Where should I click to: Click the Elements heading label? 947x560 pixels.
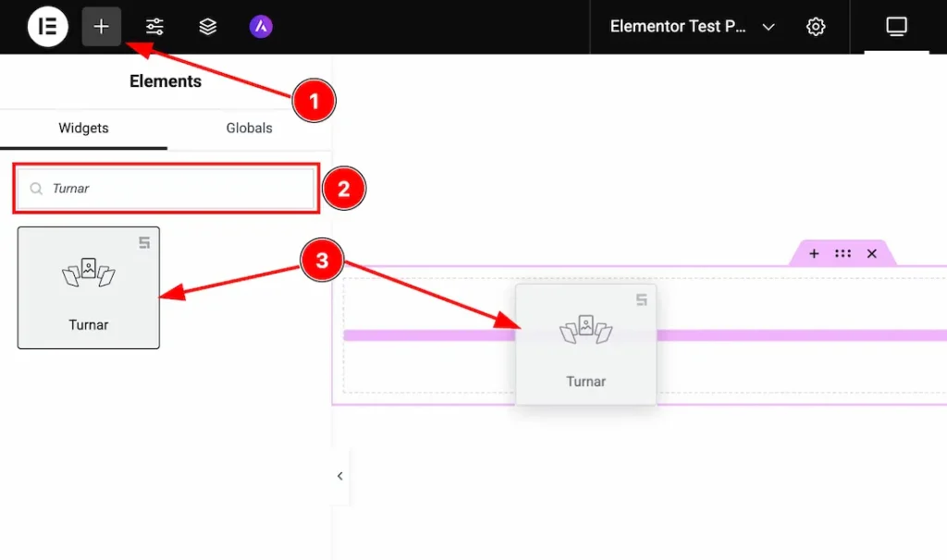165,81
